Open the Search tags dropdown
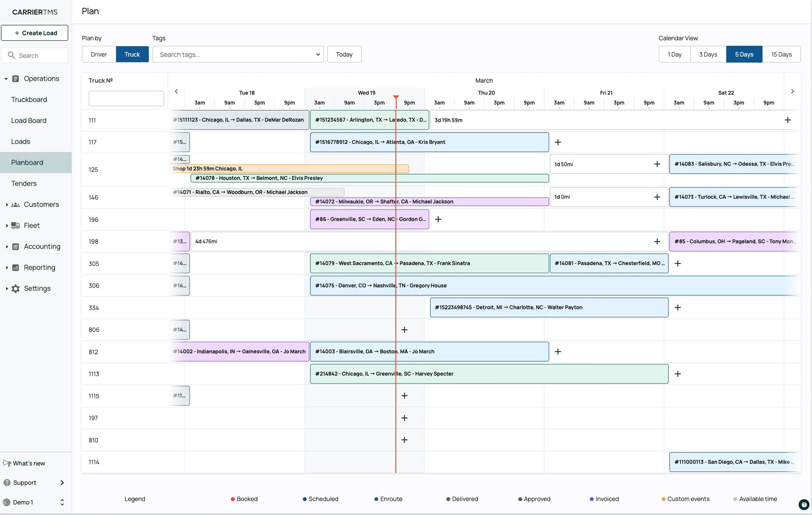 [238, 55]
